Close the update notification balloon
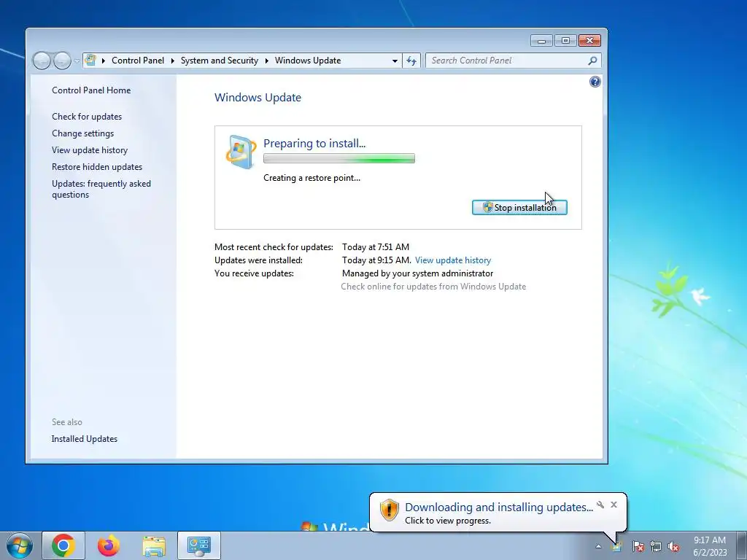Screen dimensions: 747x560 tap(614, 505)
